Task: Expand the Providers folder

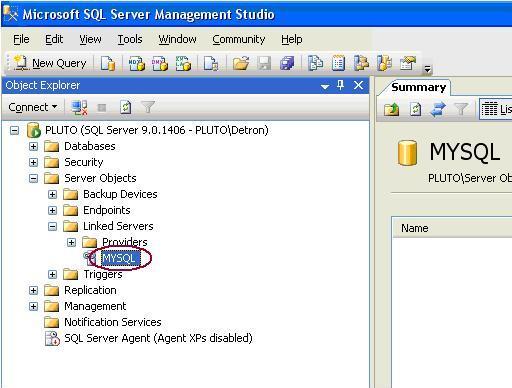Action: [71, 242]
